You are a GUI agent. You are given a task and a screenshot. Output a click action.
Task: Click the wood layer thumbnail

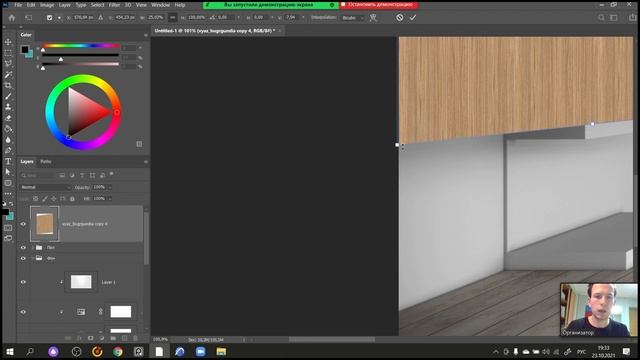44,224
